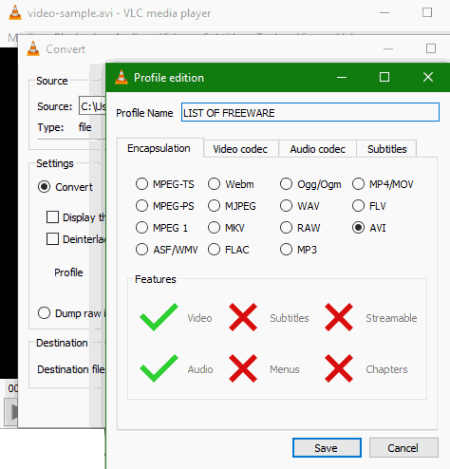Tick the Deinterlace checkbox
This screenshot has height=469, width=450.
pyautogui.click(x=53, y=239)
